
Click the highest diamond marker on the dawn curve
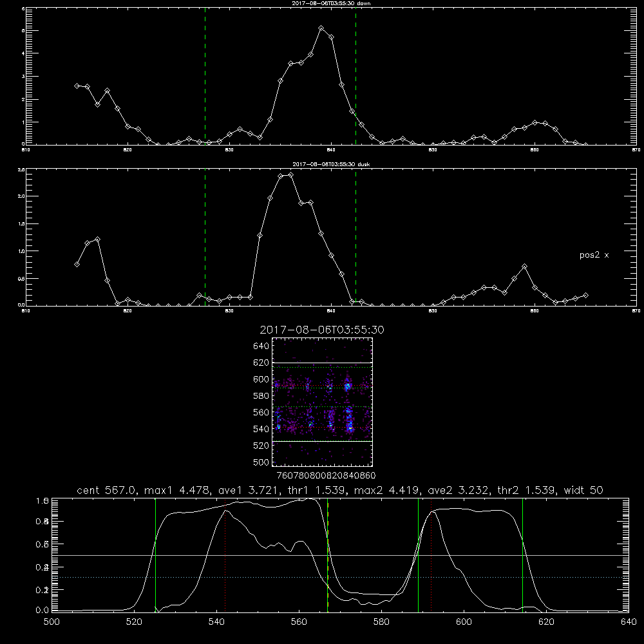pos(321,28)
